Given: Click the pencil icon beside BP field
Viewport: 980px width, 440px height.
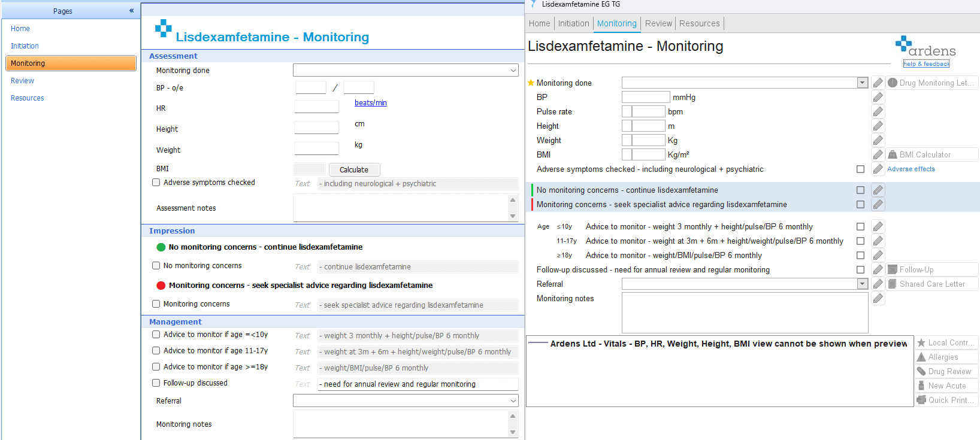Looking at the screenshot, I should click(878, 97).
